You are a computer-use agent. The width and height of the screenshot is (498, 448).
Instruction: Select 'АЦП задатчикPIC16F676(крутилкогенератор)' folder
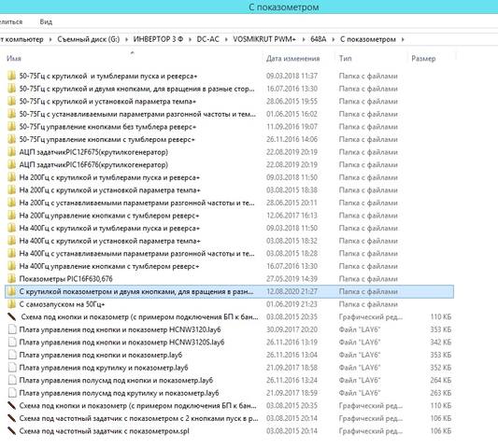tap(93, 164)
